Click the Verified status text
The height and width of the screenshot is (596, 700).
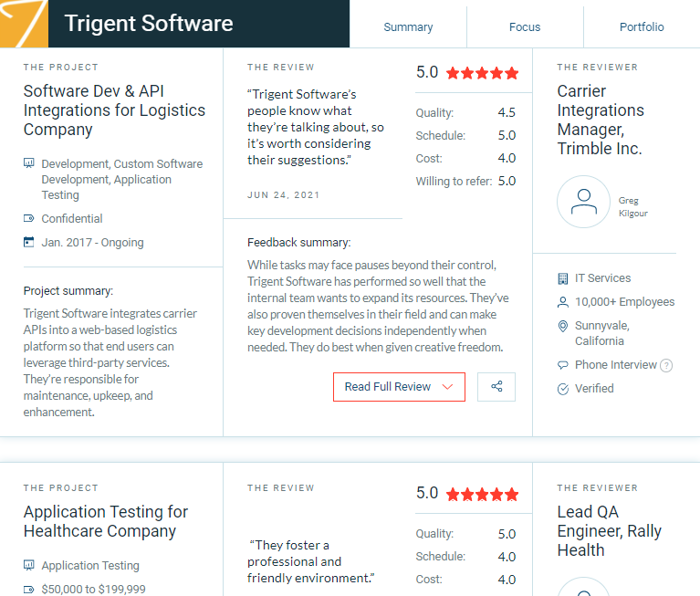tap(594, 389)
